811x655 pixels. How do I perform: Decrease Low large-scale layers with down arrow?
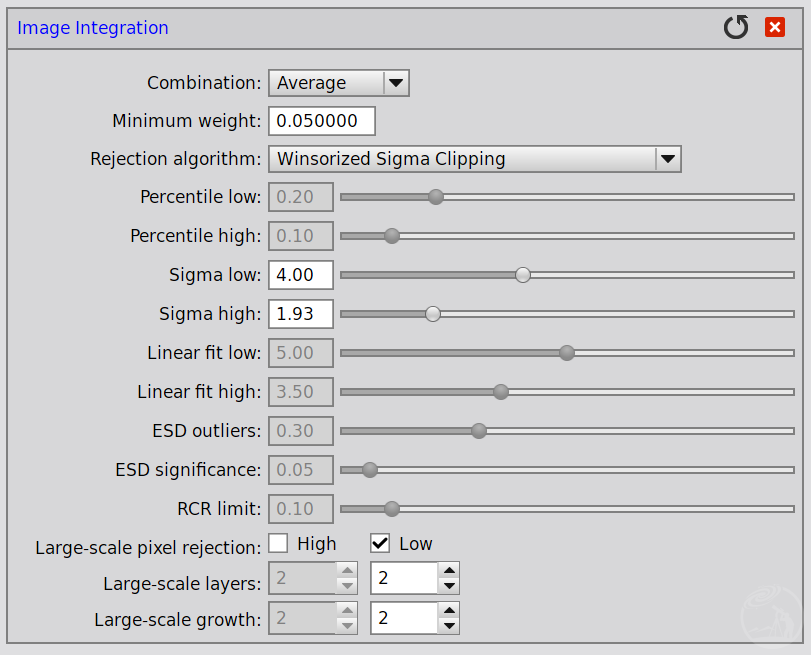click(450, 586)
